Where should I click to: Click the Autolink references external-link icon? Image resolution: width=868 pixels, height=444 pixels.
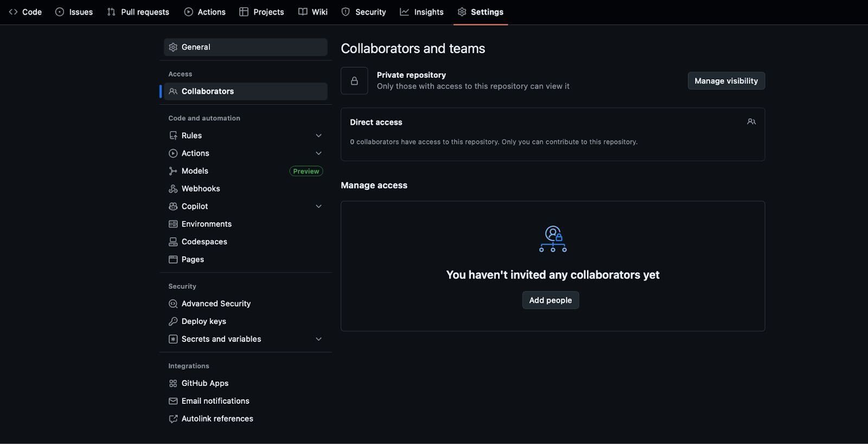tap(173, 419)
